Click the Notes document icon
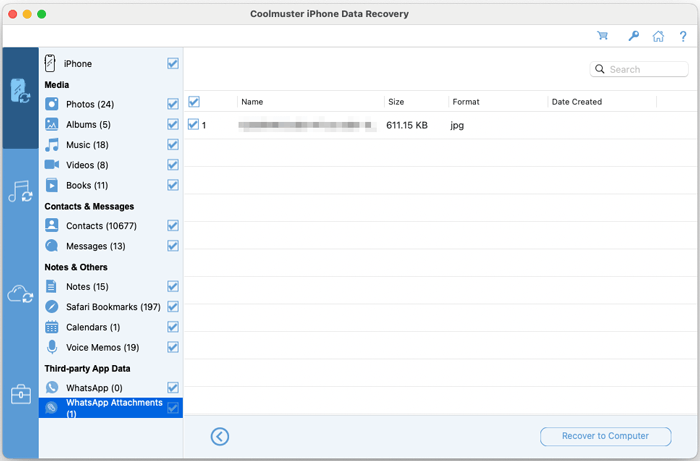This screenshot has width=700, height=461. pos(51,287)
